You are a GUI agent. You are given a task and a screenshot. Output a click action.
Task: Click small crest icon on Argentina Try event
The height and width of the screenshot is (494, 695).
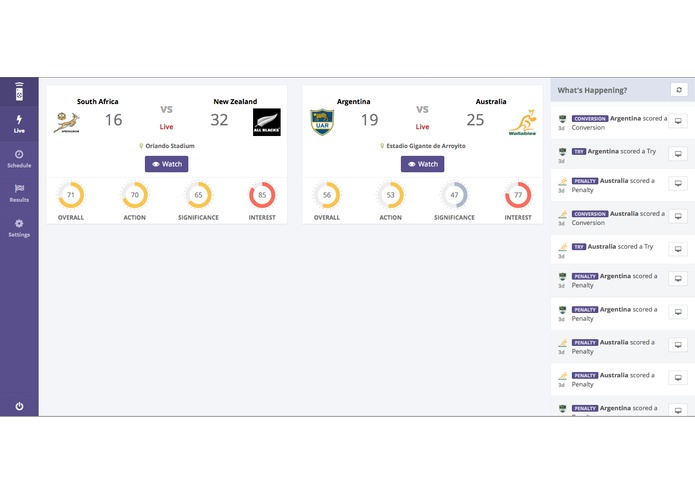click(x=562, y=152)
